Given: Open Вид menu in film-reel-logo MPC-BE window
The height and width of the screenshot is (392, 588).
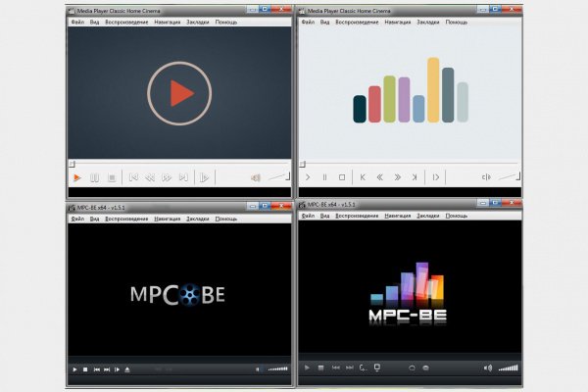Looking at the screenshot, I should (94, 219).
